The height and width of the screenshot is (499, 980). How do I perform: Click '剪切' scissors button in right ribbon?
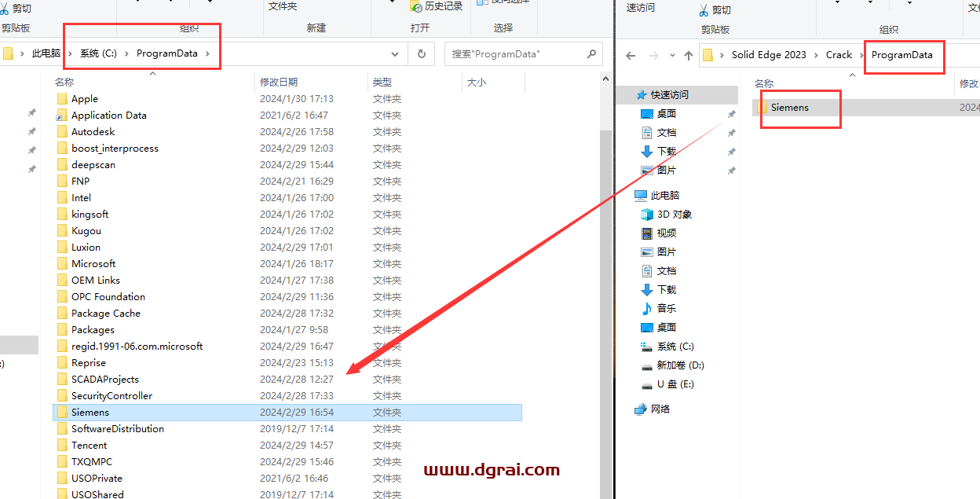point(715,10)
